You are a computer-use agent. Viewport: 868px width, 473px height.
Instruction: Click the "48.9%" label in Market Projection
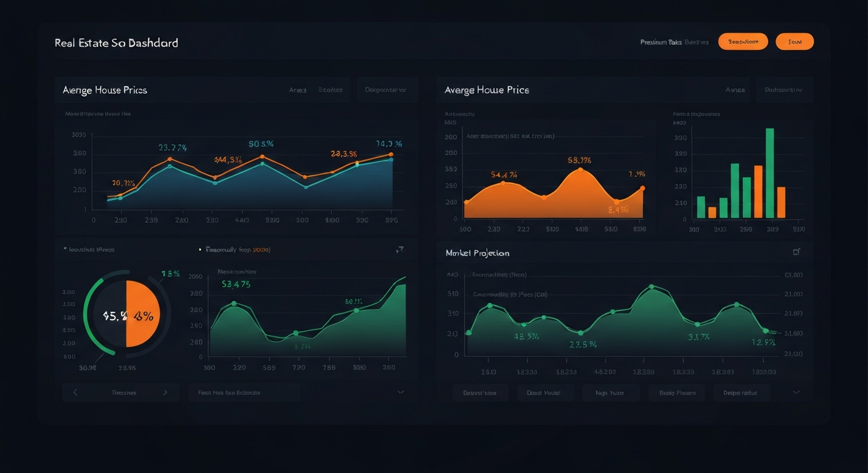(x=526, y=337)
